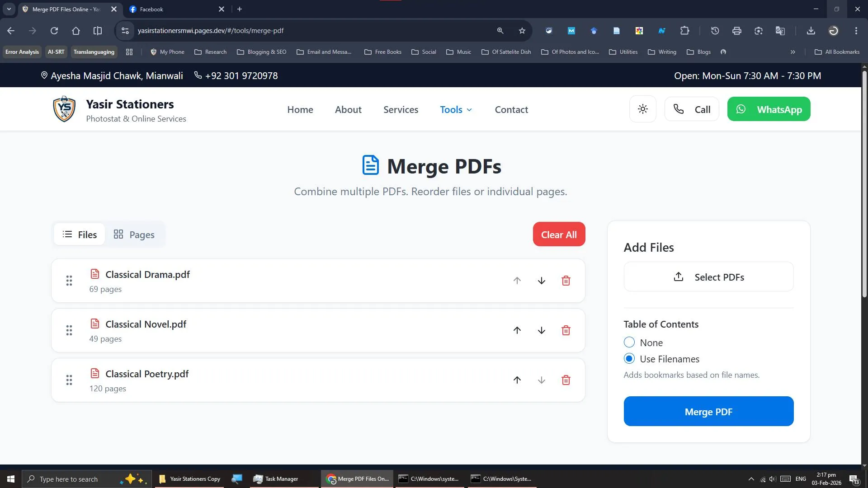This screenshot has height=488, width=868.
Task: Move Classical Drama.pdf down with the arrow
Action: coord(541,281)
